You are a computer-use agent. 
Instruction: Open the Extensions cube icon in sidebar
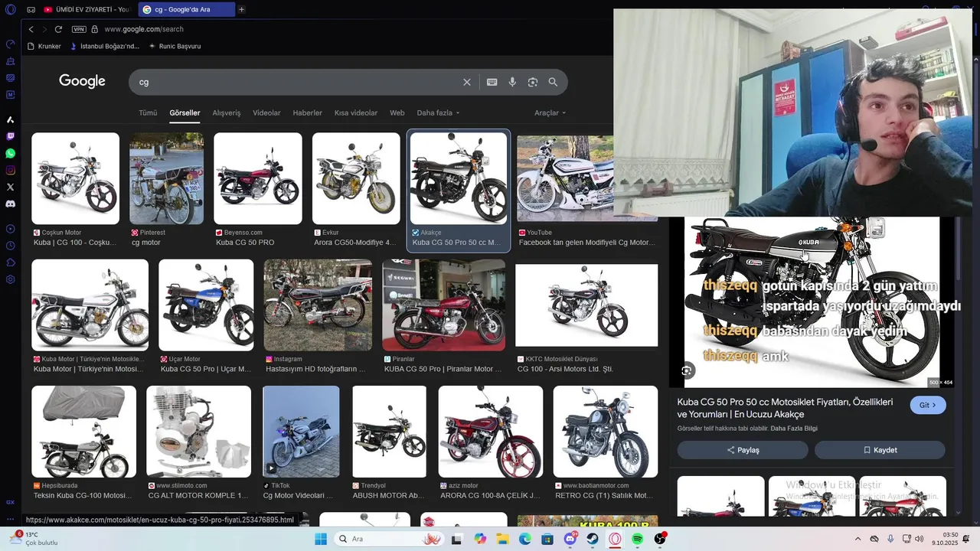(x=10, y=262)
